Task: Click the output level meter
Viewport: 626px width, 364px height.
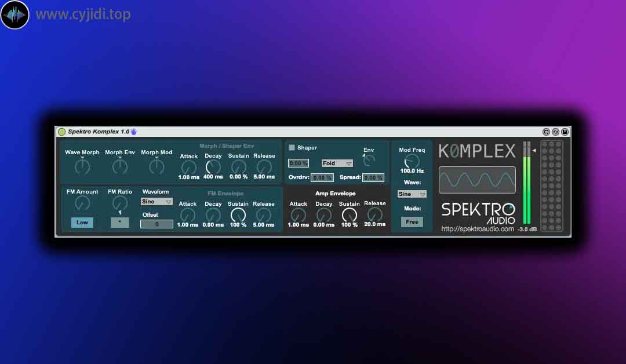Action: coord(527,183)
